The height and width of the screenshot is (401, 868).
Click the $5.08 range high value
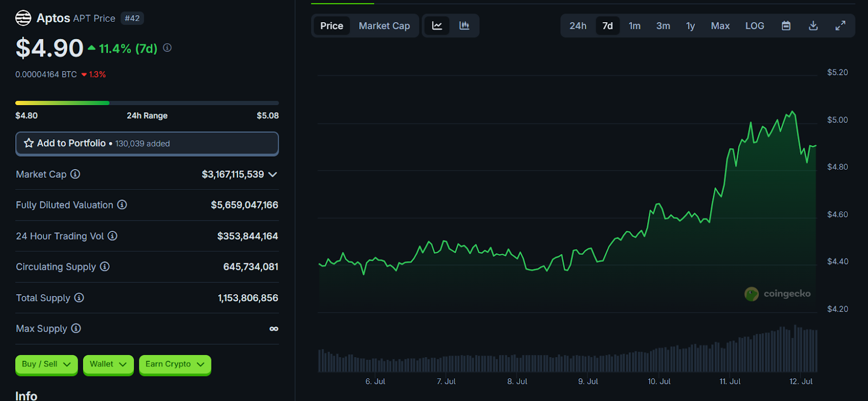click(x=267, y=115)
